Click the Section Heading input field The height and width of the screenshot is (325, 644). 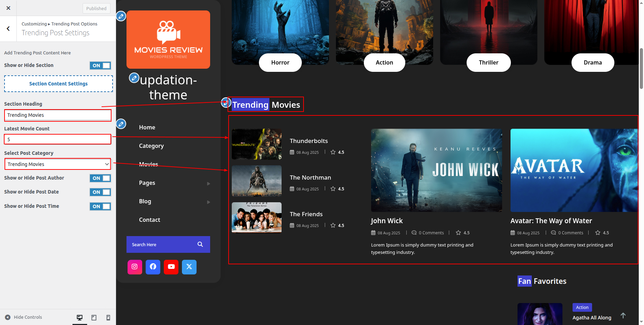(58, 115)
